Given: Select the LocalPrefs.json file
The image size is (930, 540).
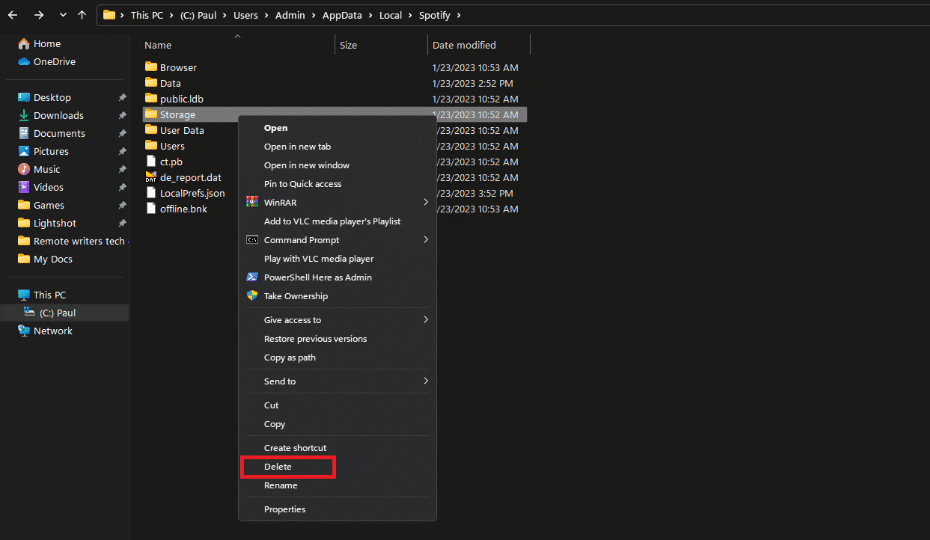Looking at the screenshot, I should point(190,193).
